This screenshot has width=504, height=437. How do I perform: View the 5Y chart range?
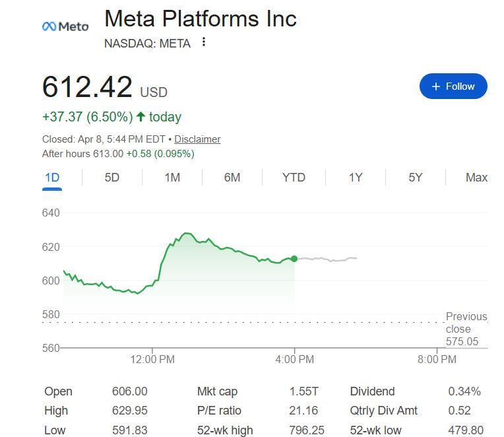pos(415,177)
